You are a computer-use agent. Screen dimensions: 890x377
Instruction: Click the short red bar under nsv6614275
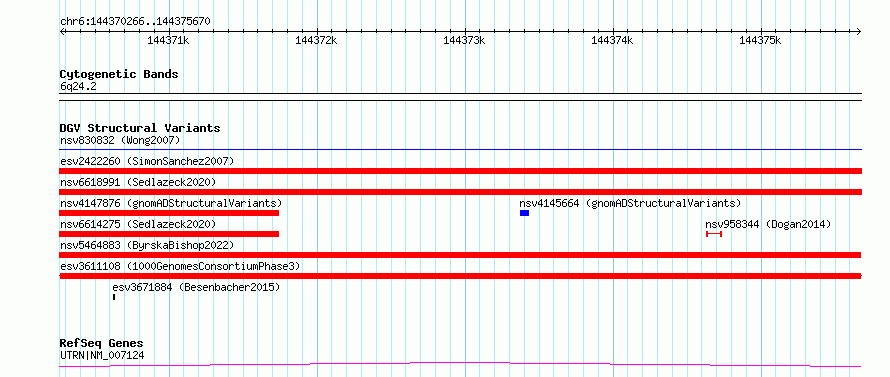coord(169,234)
